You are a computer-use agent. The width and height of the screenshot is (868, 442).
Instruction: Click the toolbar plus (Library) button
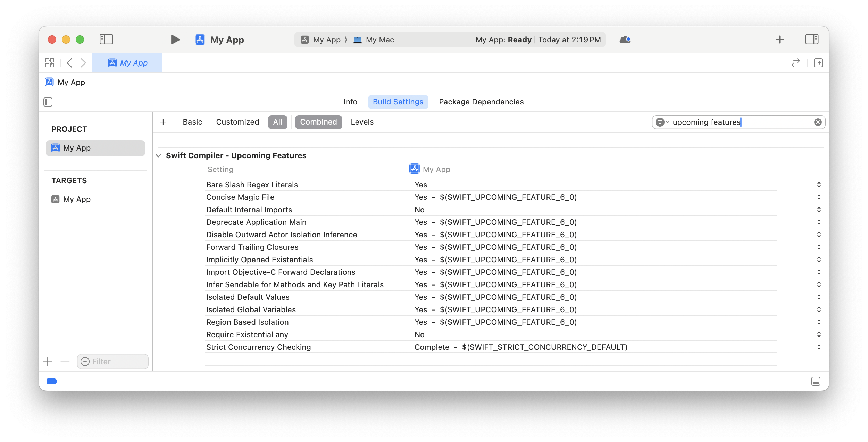click(x=780, y=40)
